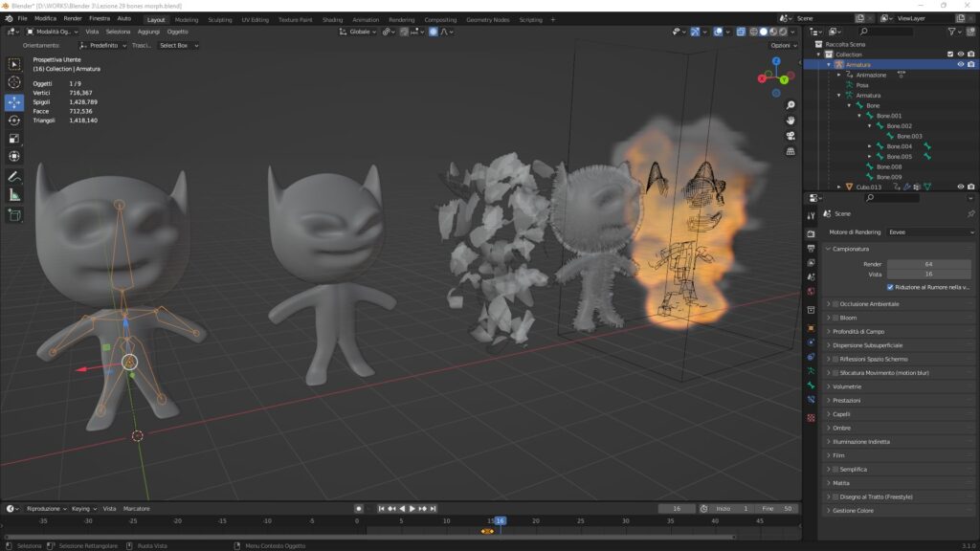Screen dimensions: 980x551
Task: Jump to the timeline end frame
Action: point(433,509)
